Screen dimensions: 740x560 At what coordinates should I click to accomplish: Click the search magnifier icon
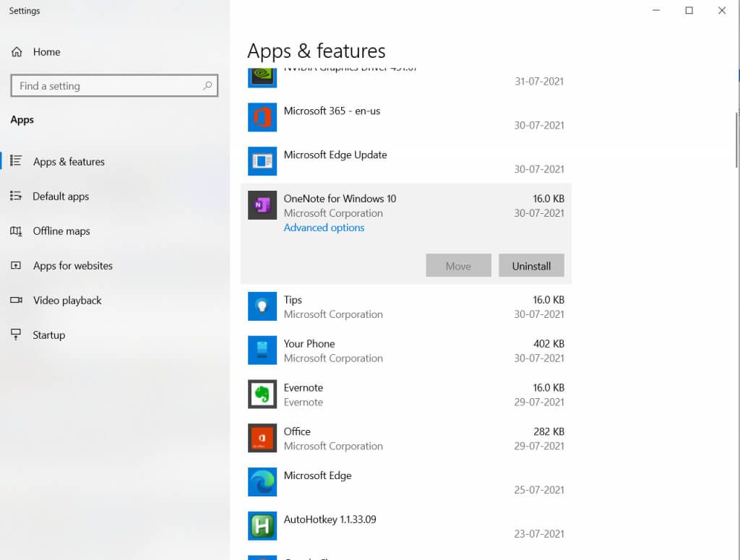[x=207, y=85]
